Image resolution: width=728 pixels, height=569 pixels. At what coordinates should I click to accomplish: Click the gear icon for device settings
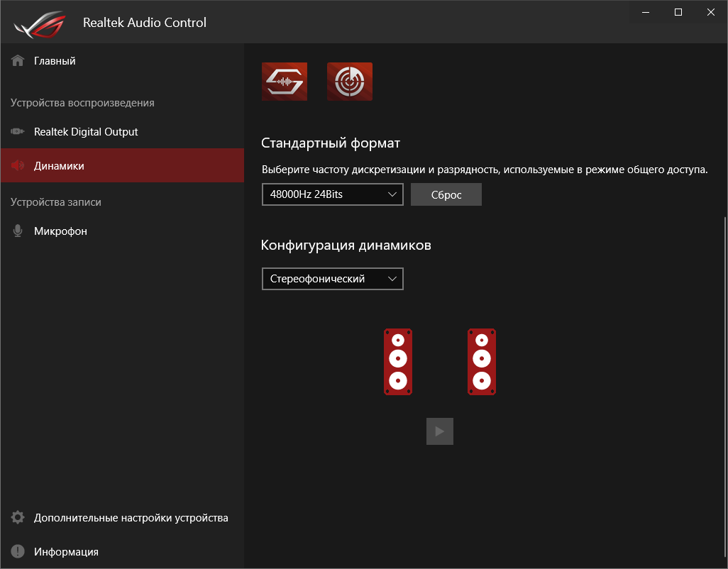click(18, 518)
